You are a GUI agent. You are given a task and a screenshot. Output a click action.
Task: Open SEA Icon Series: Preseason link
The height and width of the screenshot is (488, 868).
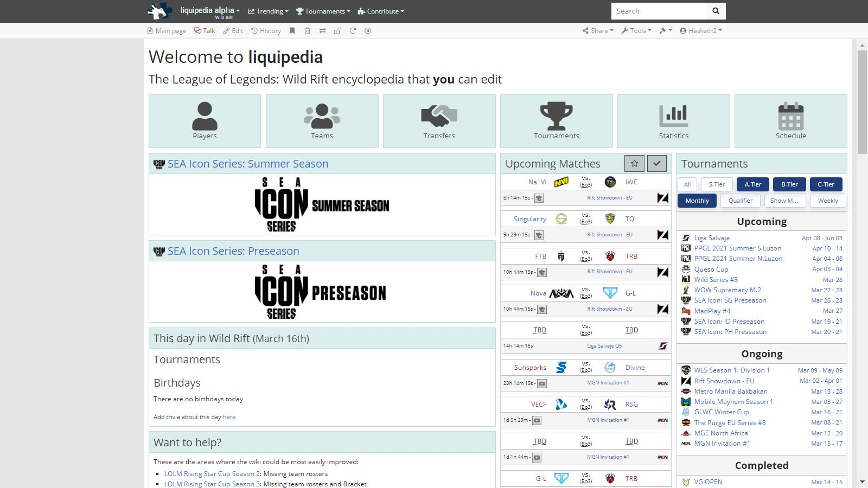(233, 251)
